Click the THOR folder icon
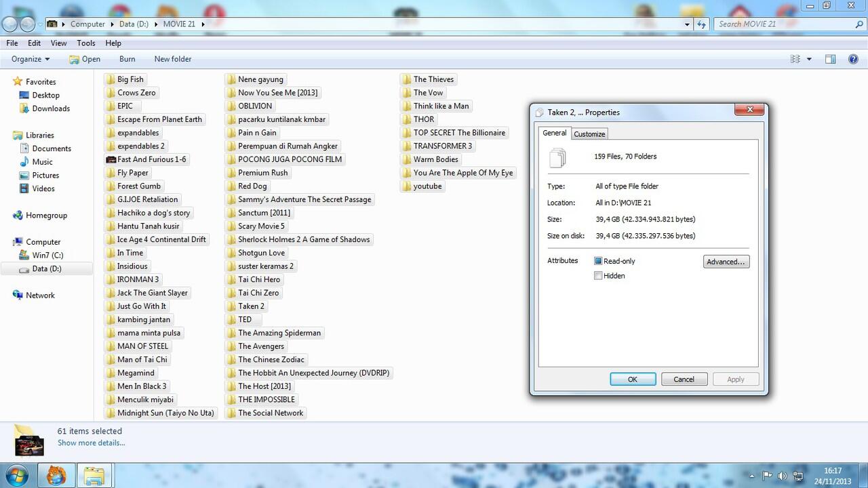 click(x=407, y=119)
